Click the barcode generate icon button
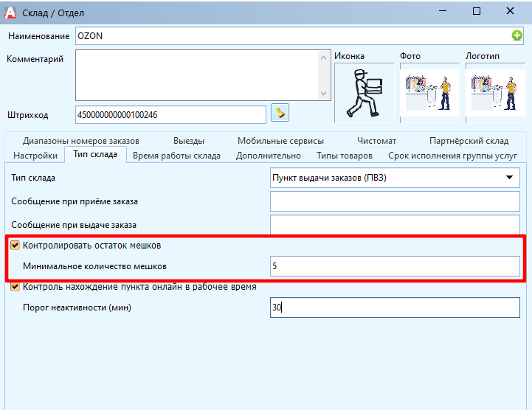 [x=280, y=113]
